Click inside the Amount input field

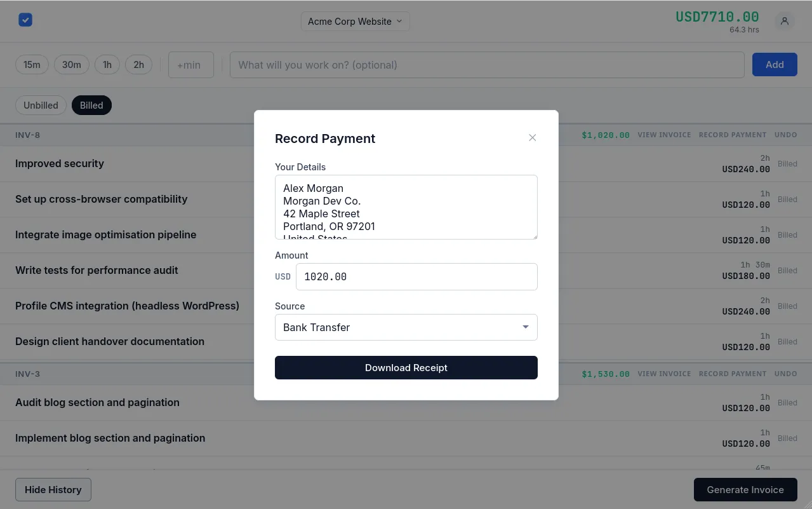(x=416, y=276)
